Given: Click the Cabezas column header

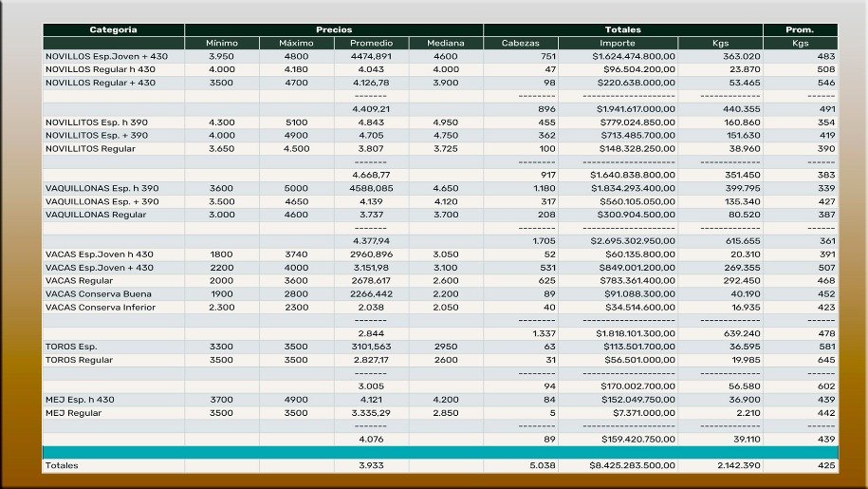Looking at the screenshot, I should [520, 44].
